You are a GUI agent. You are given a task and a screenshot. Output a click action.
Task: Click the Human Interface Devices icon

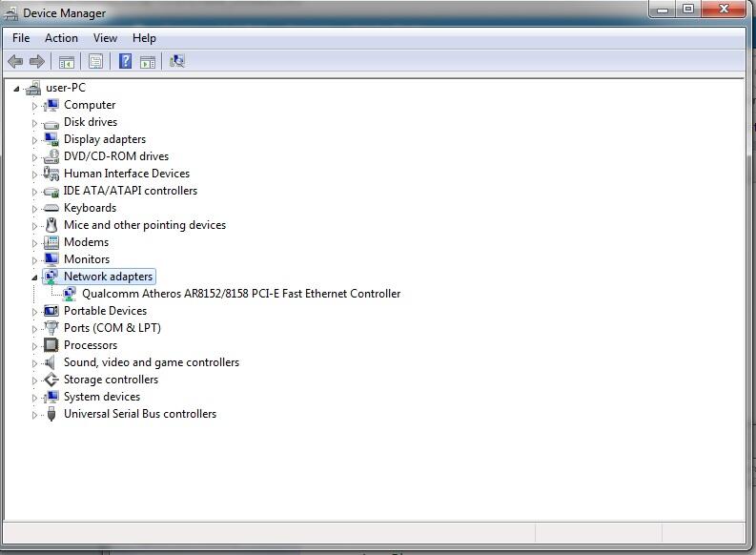[x=51, y=174]
